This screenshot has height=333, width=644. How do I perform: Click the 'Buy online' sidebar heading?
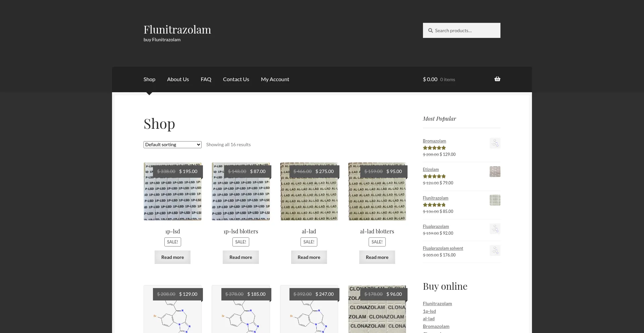point(445,286)
